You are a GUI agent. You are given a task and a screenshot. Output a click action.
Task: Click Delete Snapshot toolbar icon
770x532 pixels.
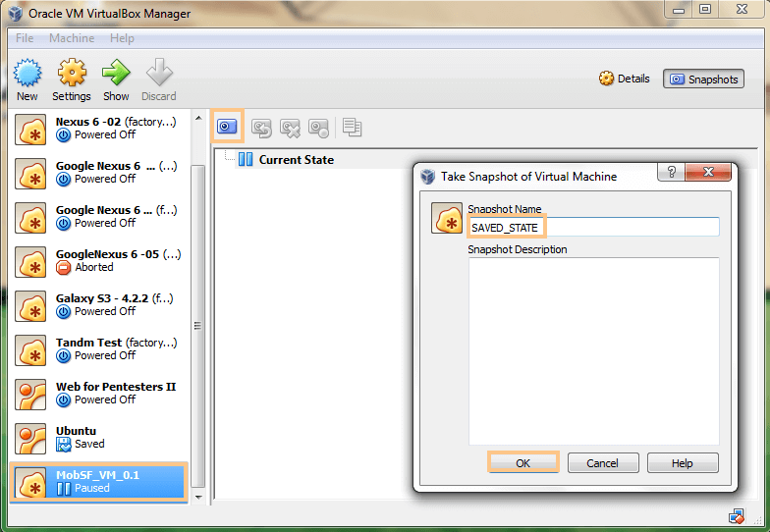click(290, 127)
